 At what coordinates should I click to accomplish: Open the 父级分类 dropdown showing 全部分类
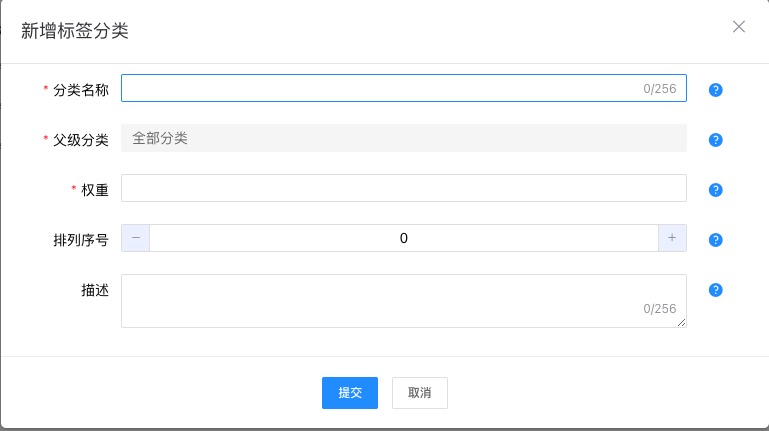[403, 138]
